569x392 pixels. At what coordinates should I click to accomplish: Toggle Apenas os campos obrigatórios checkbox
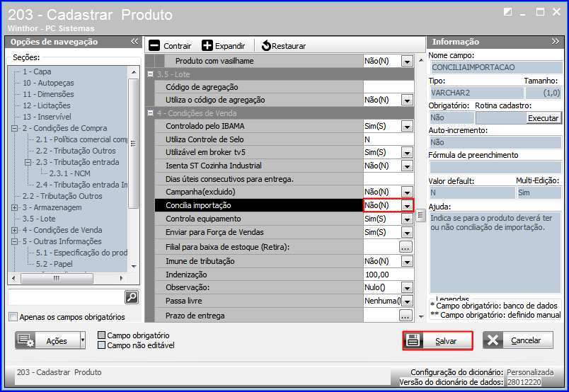[13, 317]
